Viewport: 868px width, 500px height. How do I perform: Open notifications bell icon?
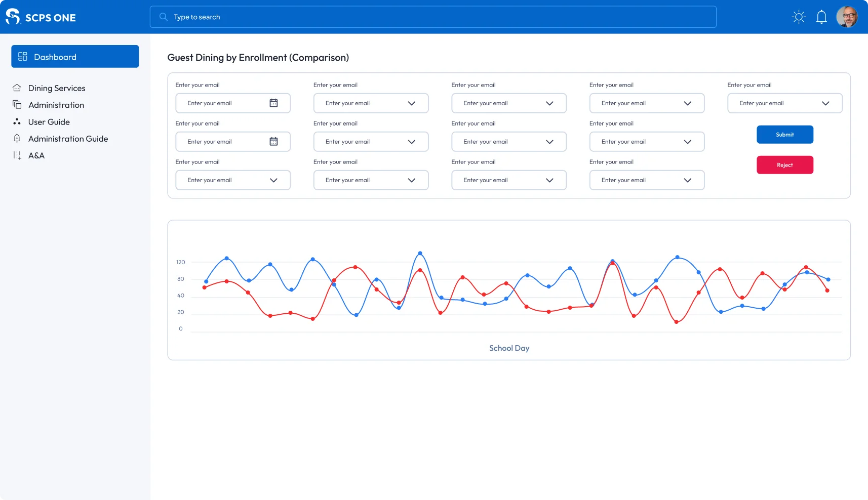tap(821, 17)
